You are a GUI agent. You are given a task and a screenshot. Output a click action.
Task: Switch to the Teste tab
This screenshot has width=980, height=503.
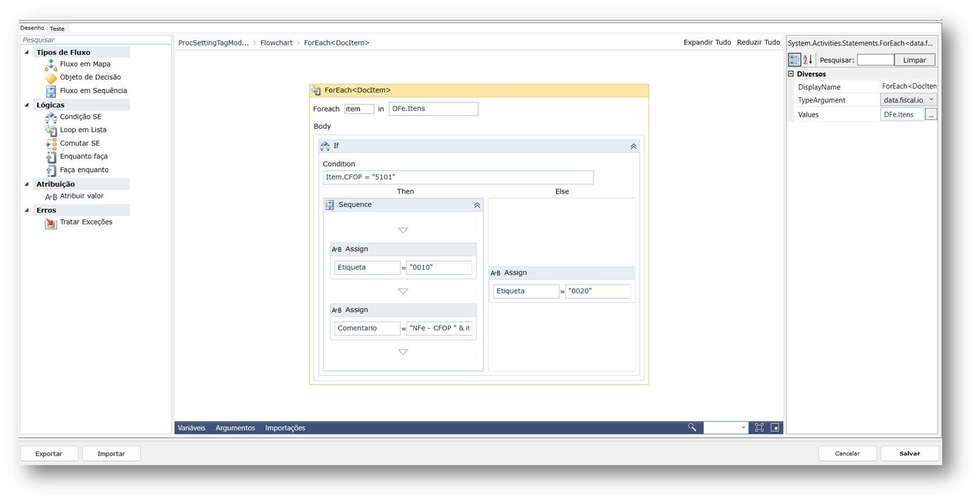point(57,29)
